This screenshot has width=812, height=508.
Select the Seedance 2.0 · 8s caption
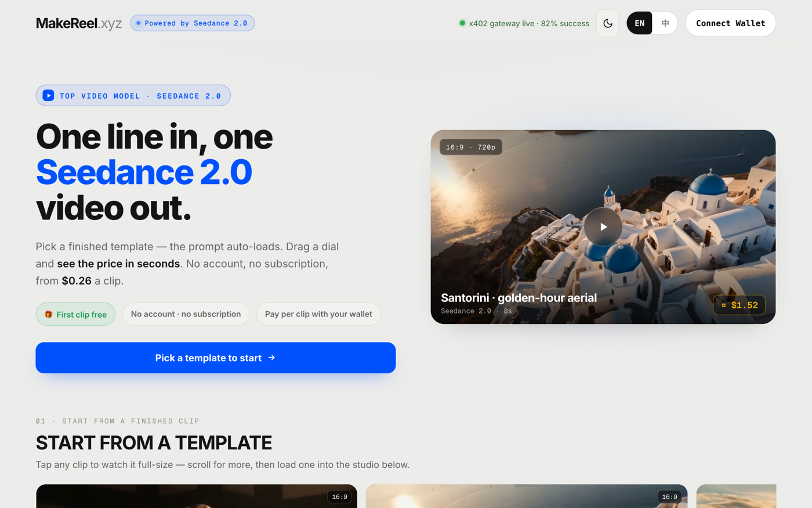pos(476,311)
